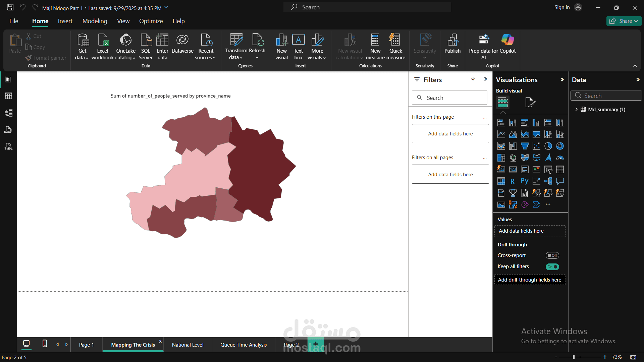This screenshot has height=362, width=644.
Task: Open the Get data dropdown
Action: click(82, 54)
